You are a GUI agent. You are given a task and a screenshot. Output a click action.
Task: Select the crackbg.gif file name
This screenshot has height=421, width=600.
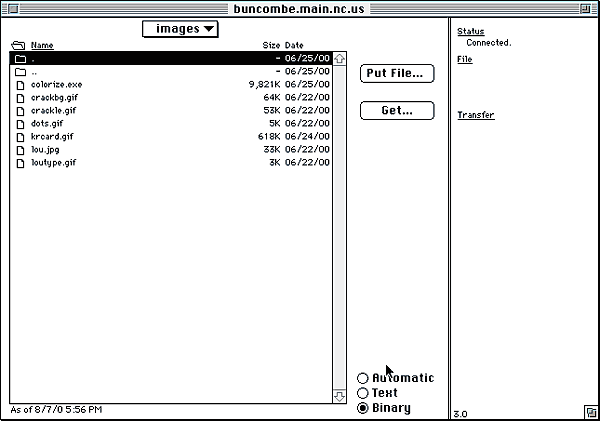pyautogui.click(x=54, y=98)
